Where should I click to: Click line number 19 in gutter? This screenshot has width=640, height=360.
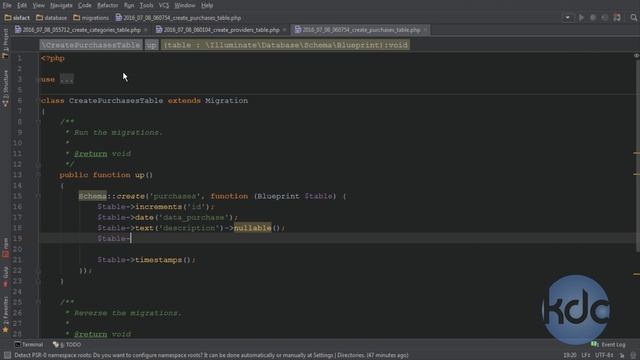tap(17, 238)
